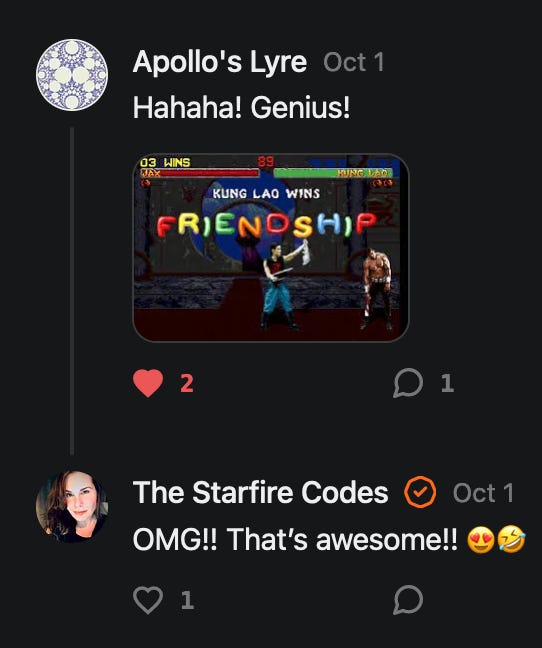Collapse thread using vertical connector line
542x648 pixels.
72,291
